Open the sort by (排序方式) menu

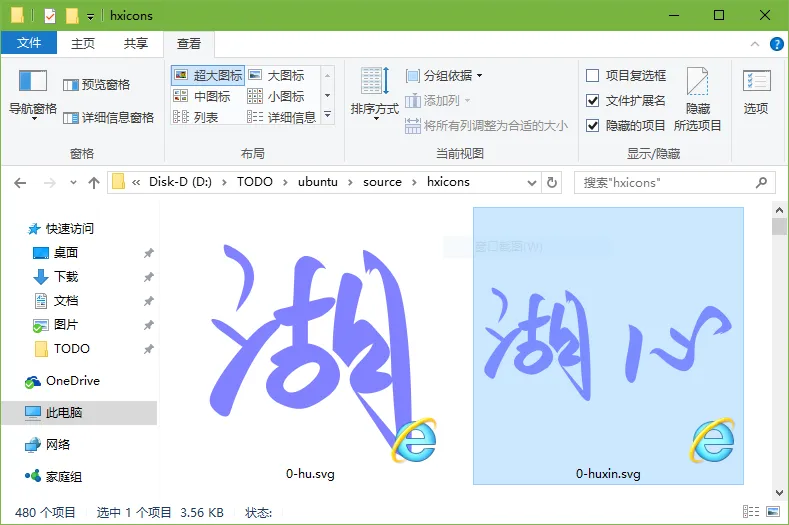pos(375,94)
